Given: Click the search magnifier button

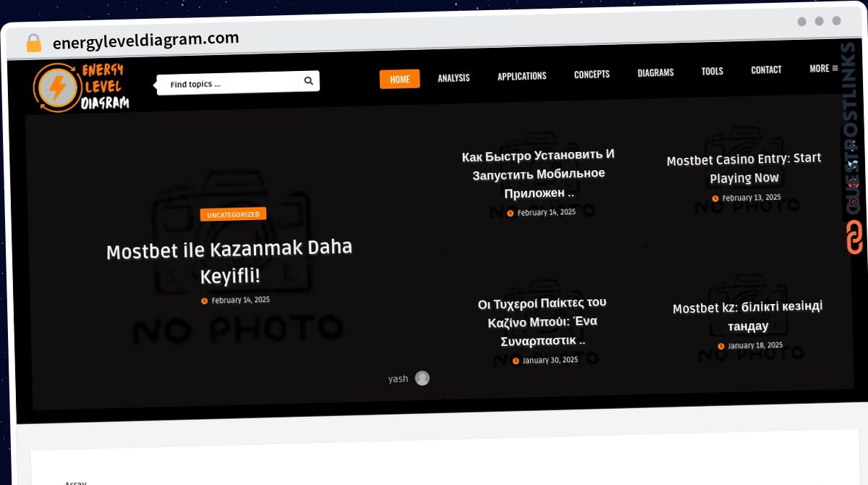Looking at the screenshot, I should point(309,81).
